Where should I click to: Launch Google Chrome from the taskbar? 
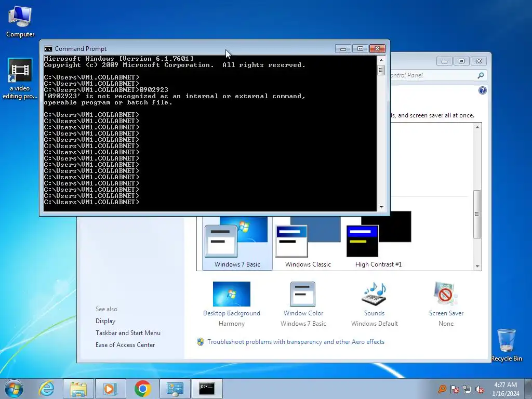[x=142, y=389]
